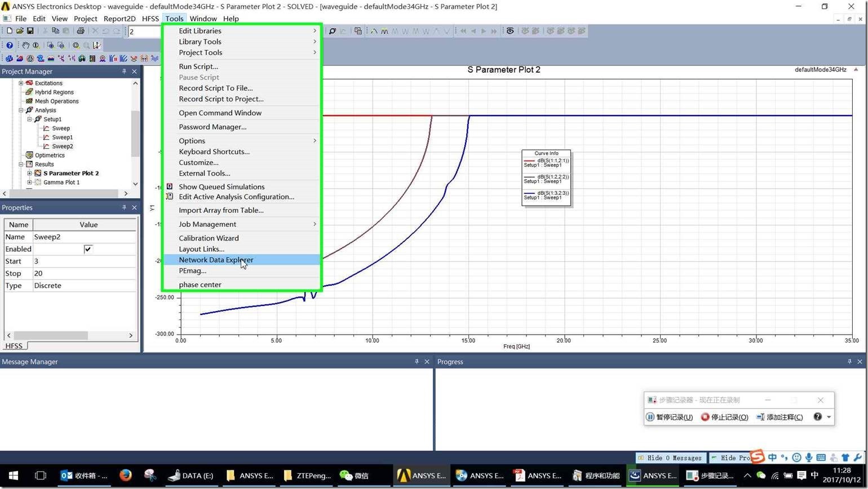
Task: Select the Pan hand tool
Action: click(25, 45)
